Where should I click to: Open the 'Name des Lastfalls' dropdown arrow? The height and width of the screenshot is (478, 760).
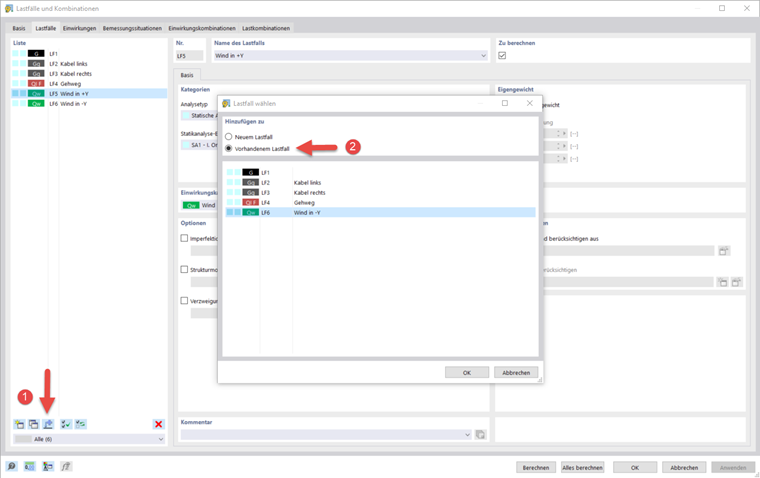[483, 56]
